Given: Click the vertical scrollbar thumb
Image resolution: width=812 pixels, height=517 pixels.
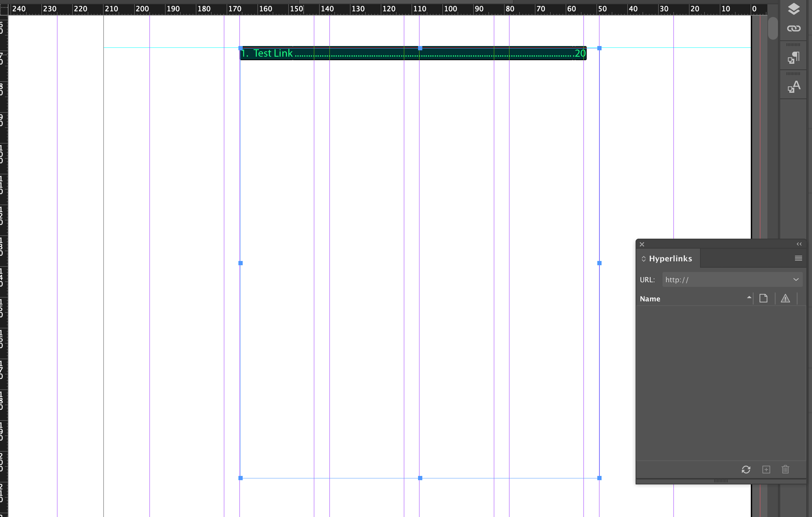Looking at the screenshot, I should pyautogui.click(x=773, y=28).
